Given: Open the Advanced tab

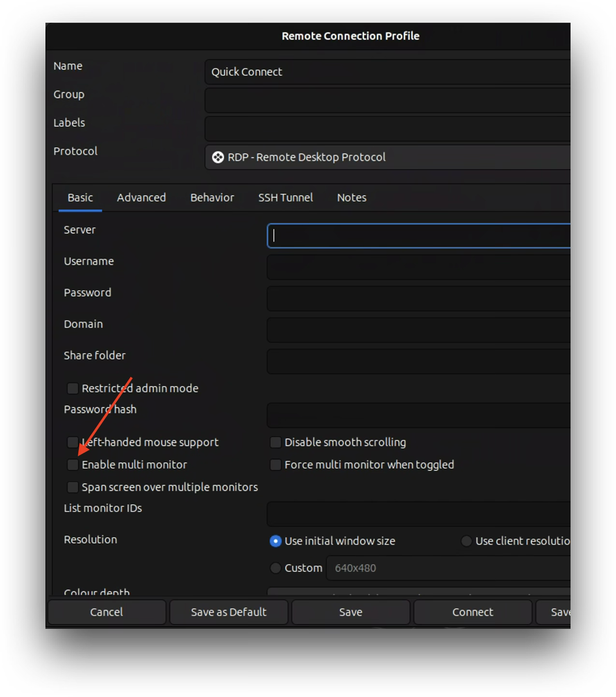Looking at the screenshot, I should (x=141, y=198).
